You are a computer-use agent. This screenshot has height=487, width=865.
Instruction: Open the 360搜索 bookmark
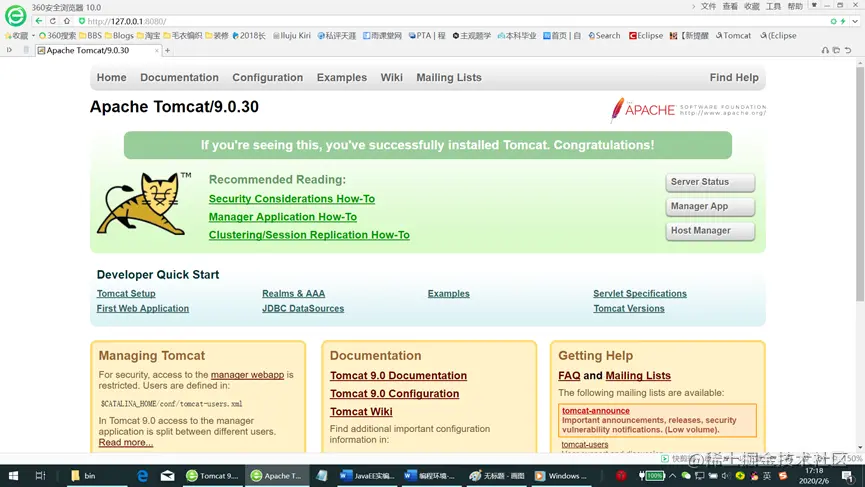pyautogui.click(x=57, y=35)
